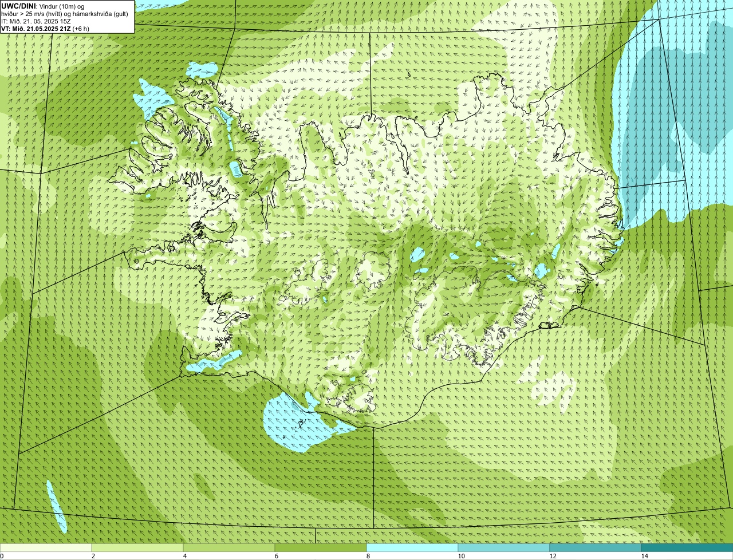
Task: Click the 'UWC/DINI: Vindur (10m) og' title line
Action: (x=43, y=6)
